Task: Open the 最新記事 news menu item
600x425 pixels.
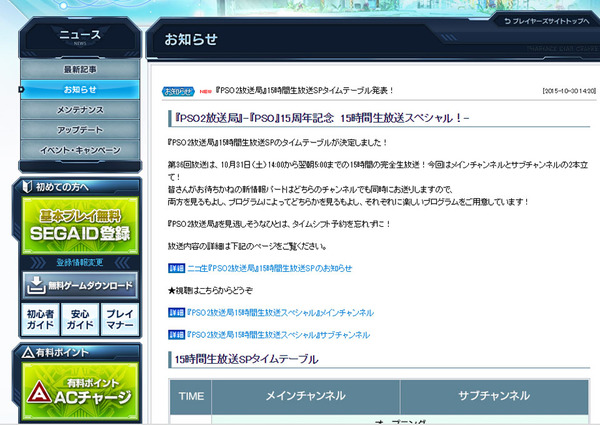Action: tap(80, 69)
